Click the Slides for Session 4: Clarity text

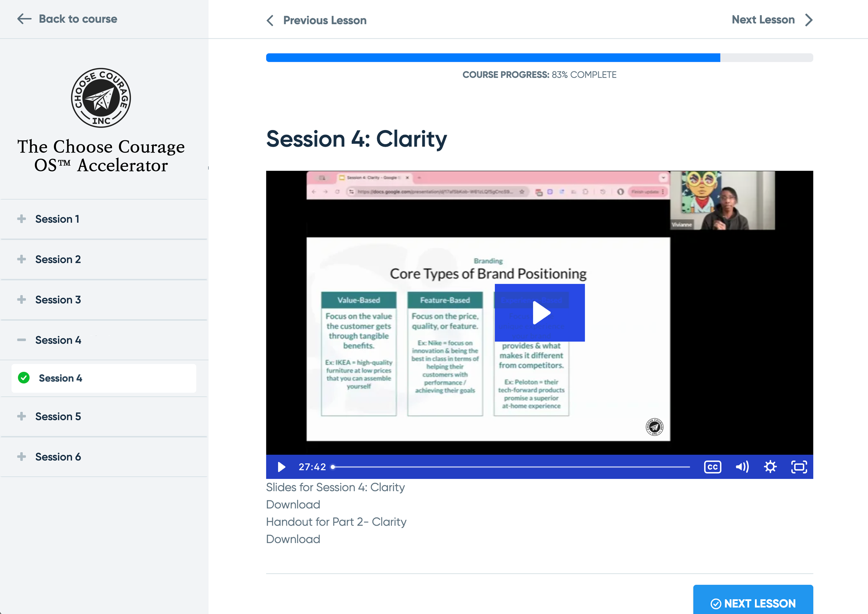click(x=335, y=487)
